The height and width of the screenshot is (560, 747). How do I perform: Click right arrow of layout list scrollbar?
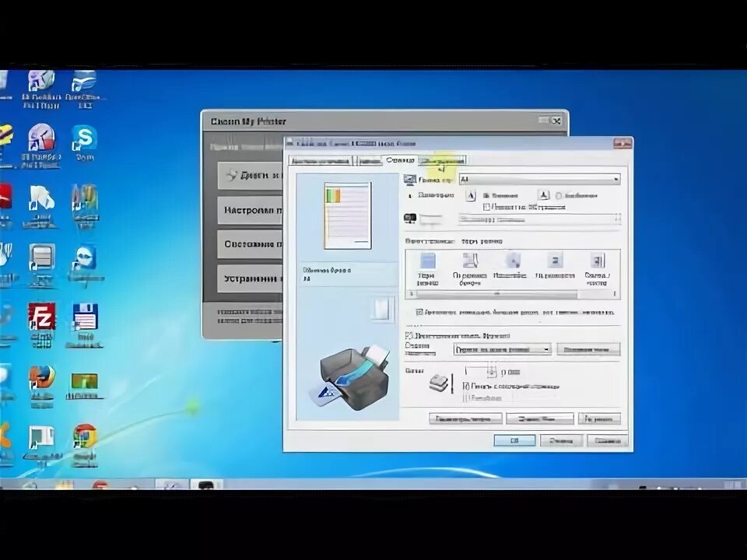click(x=615, y=294)
